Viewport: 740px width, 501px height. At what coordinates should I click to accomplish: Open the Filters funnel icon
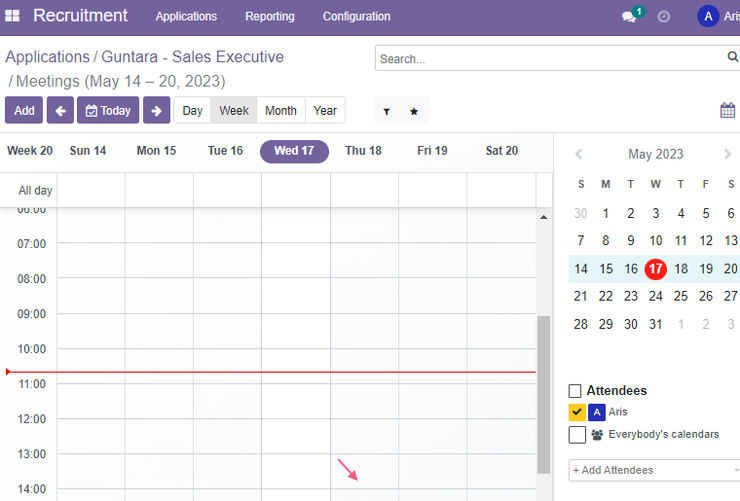pos(387,111)
